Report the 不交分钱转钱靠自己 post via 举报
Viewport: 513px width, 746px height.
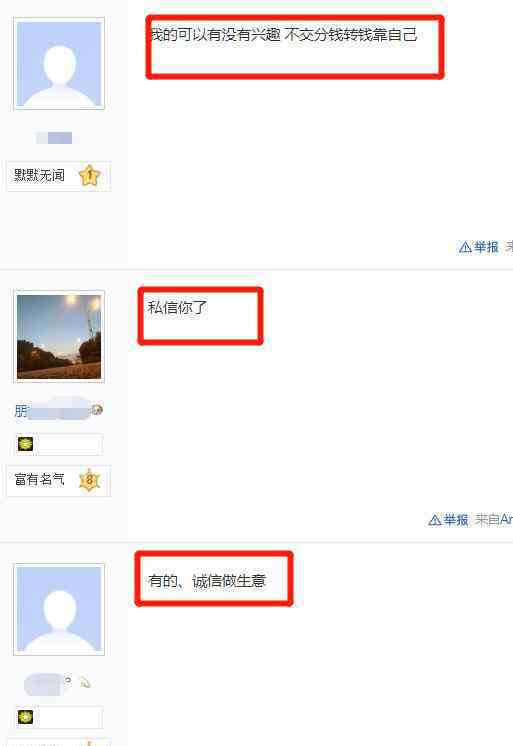486,247
